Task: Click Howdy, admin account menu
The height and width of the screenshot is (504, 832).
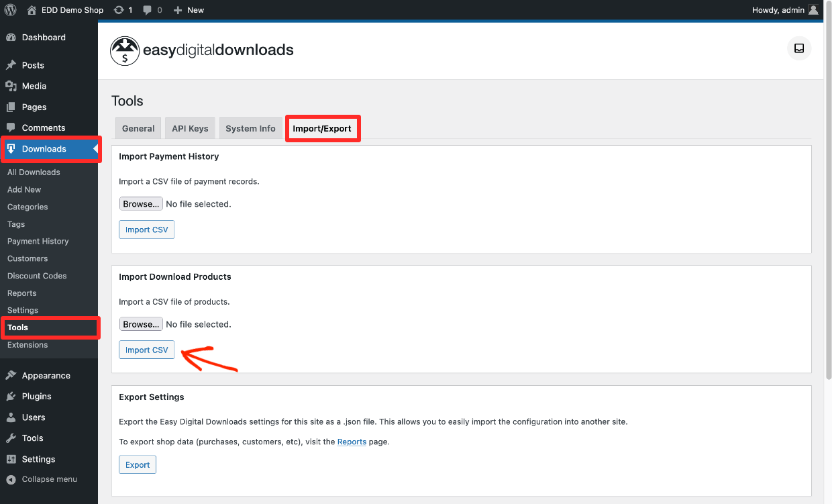Action: 786,10
